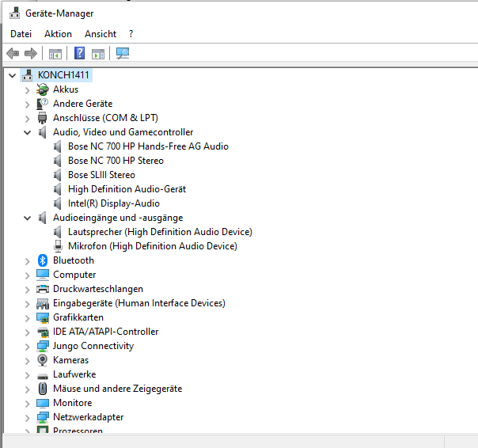Select the Jungo Connectivity label

coord(93,346)
